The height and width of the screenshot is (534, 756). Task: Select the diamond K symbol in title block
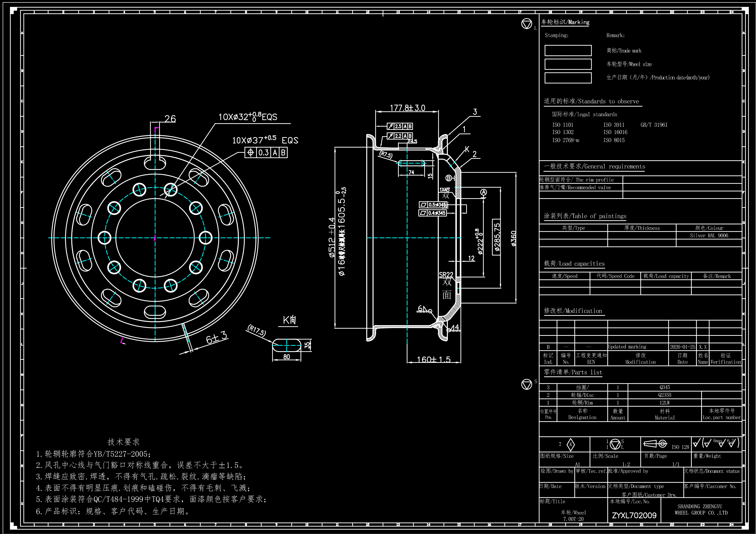click(x=571, y=445)
